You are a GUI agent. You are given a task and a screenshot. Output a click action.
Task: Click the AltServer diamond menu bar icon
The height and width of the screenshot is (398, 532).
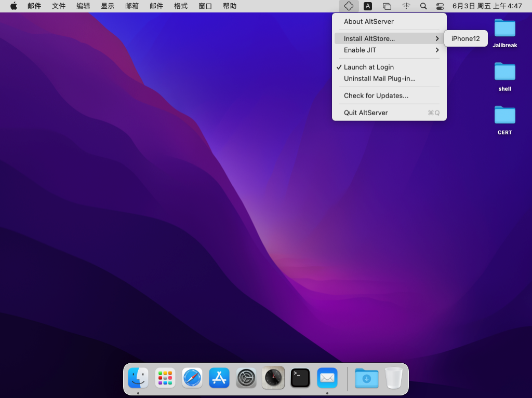349,6
